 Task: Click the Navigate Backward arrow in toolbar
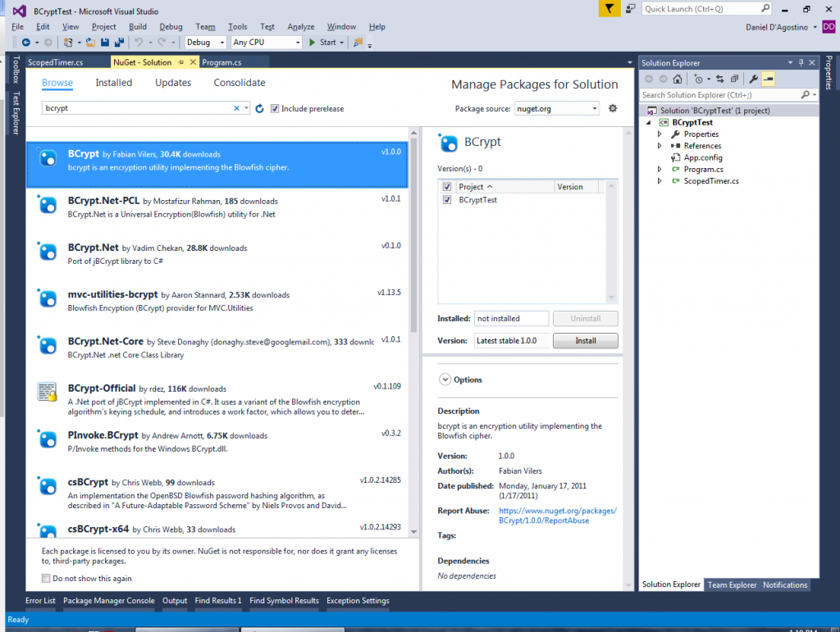point(25,43)
